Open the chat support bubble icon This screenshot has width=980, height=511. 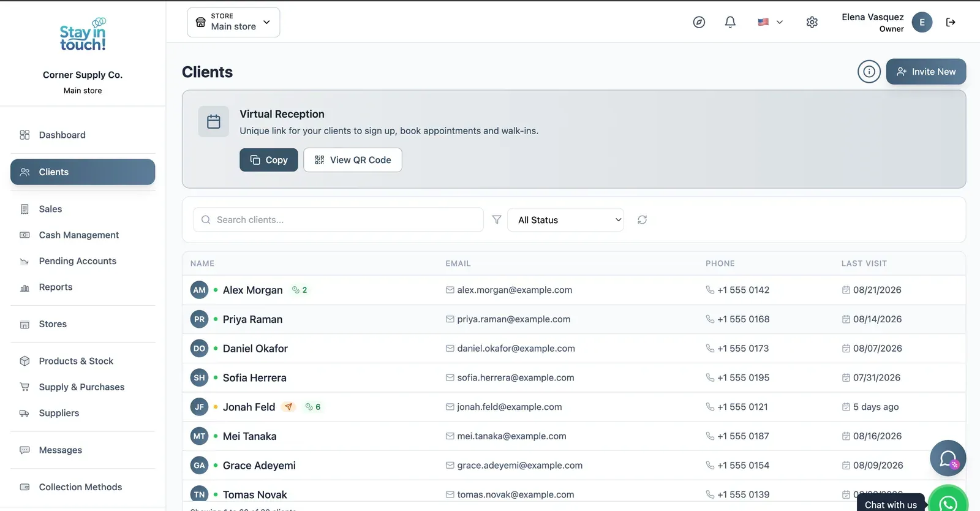[x=948, y=458]
